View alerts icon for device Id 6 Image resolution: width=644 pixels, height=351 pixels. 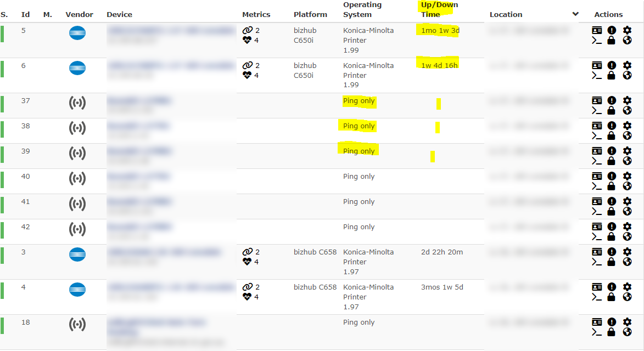[x=612, y=65]
